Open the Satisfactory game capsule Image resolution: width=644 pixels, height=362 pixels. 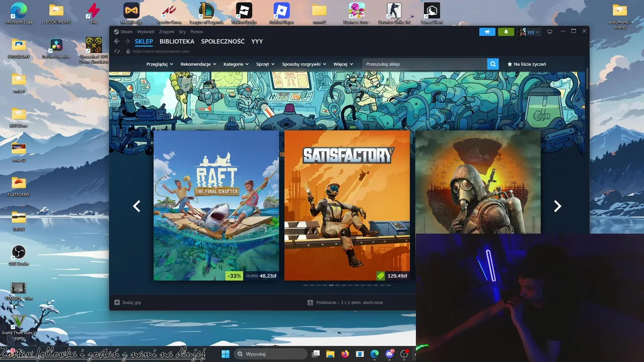coord(347,205)
